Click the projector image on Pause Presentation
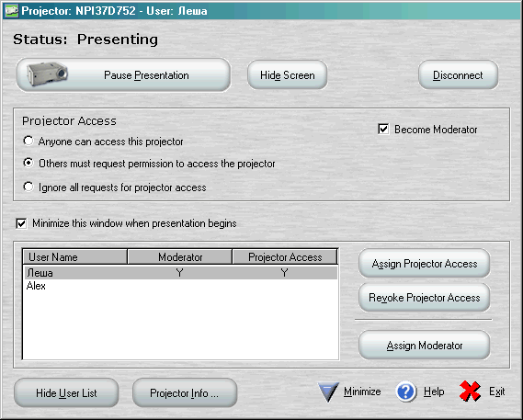This screenshot has width=523, height=420. coord(47,74)
